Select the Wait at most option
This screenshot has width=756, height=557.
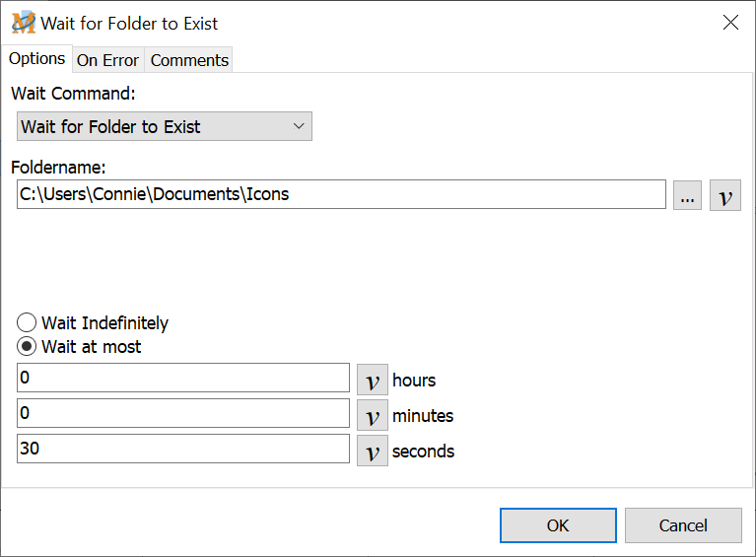click(28, 347)
